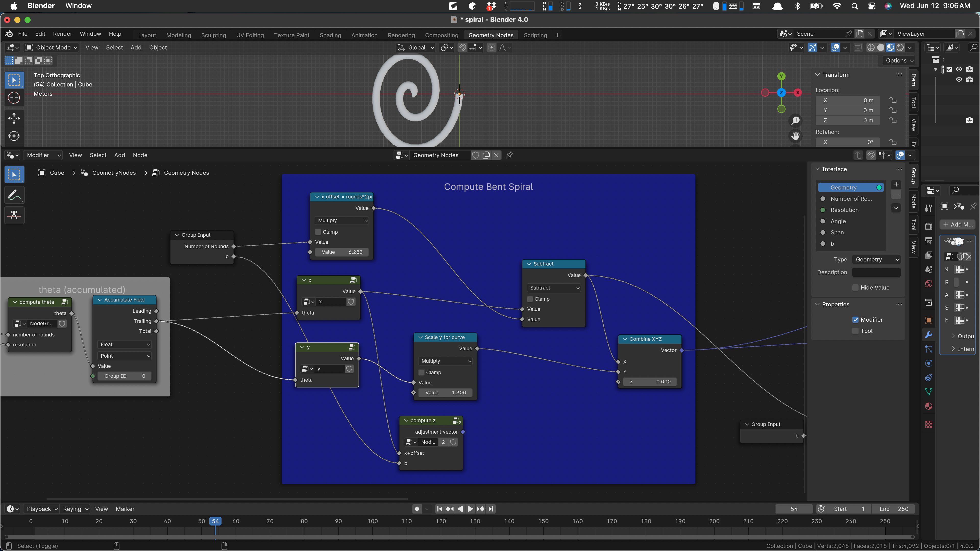The width and height of the screenshot is (980, 551).
Task: Open Modifier properties tab (blue wrench)
Action: [x=929, y=335]
